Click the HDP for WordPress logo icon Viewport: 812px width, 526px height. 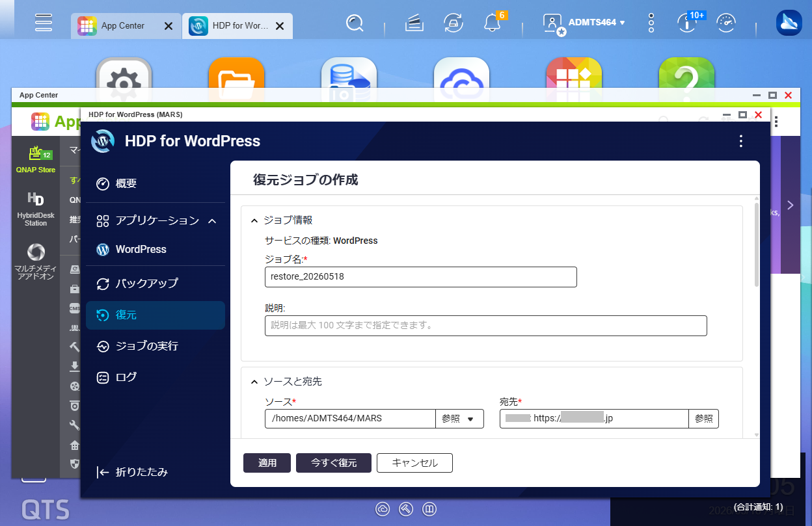pos(103,141)
